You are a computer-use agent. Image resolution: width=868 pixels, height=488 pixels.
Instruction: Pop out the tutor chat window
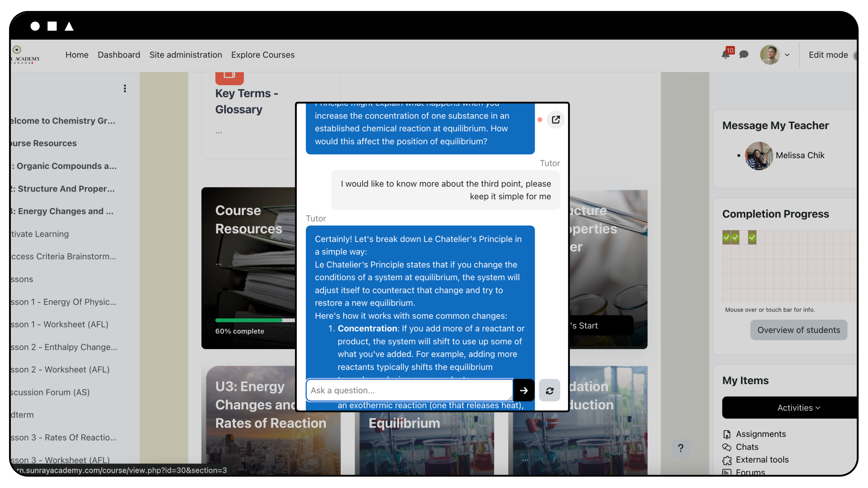click(x=556, y=120)
